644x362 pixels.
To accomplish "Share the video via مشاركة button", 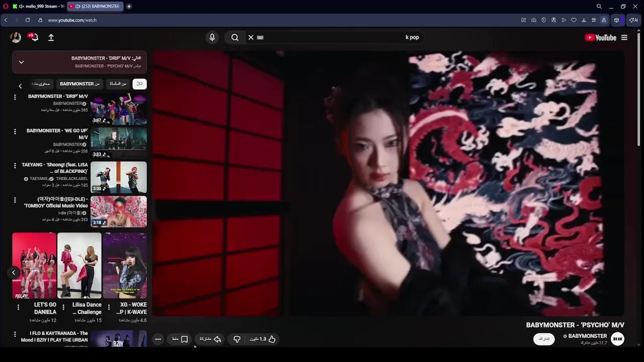I will coord(210,339).
